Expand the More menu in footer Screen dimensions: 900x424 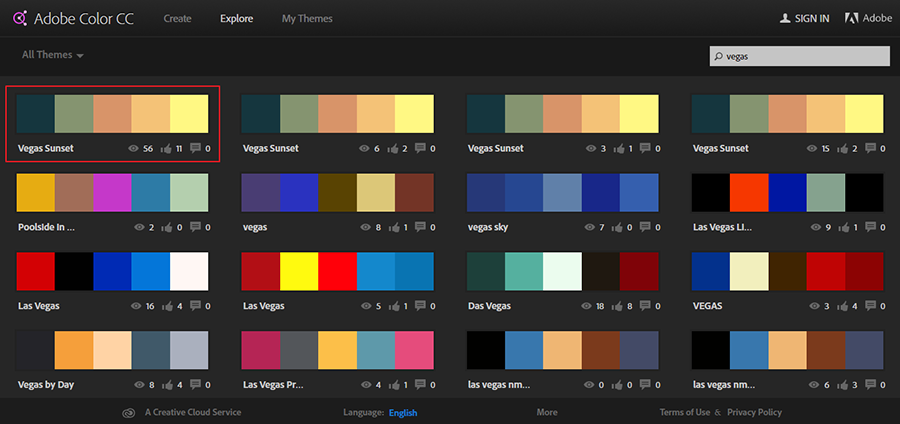click(x=546, y=412)
